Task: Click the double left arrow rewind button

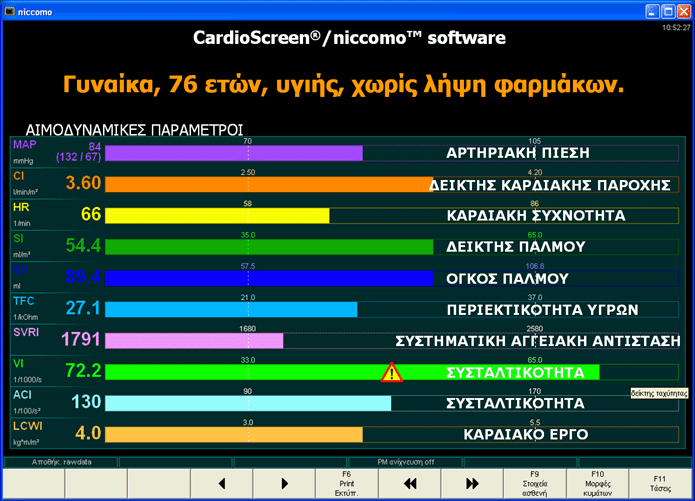Action: click(x=410, y=483)
